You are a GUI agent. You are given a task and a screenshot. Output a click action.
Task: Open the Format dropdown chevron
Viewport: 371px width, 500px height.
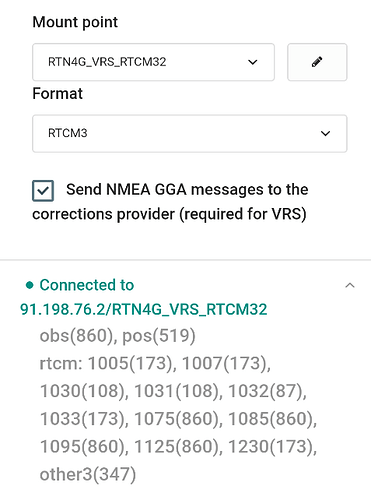pos(325,133)
